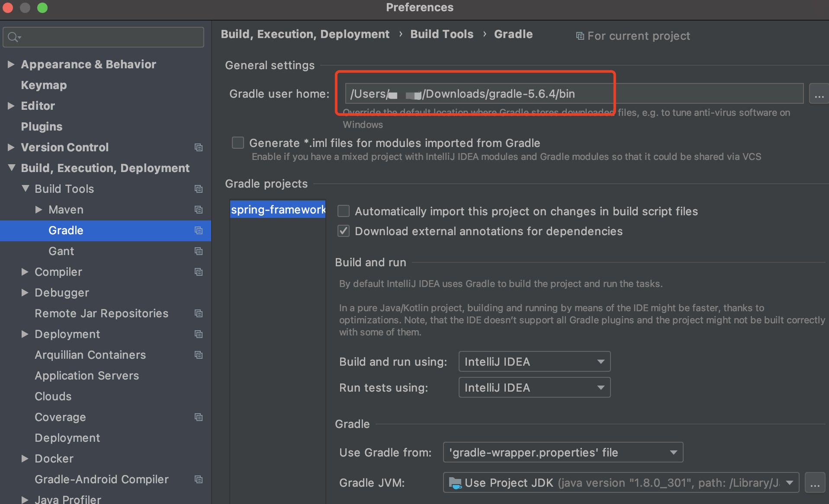Click project-level icon next to Gradle-Android Compiler

199,479
